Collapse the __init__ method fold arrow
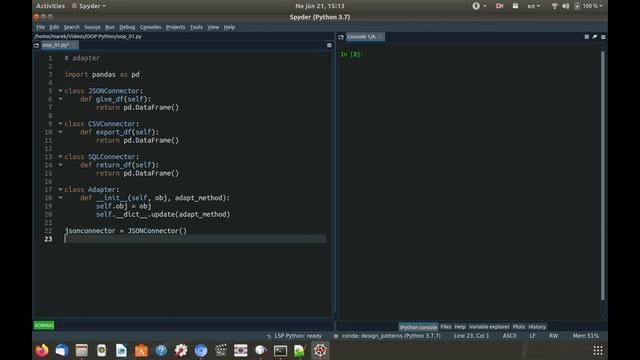Viewport: 640px width, 360px height. click(x=60, y=198)
